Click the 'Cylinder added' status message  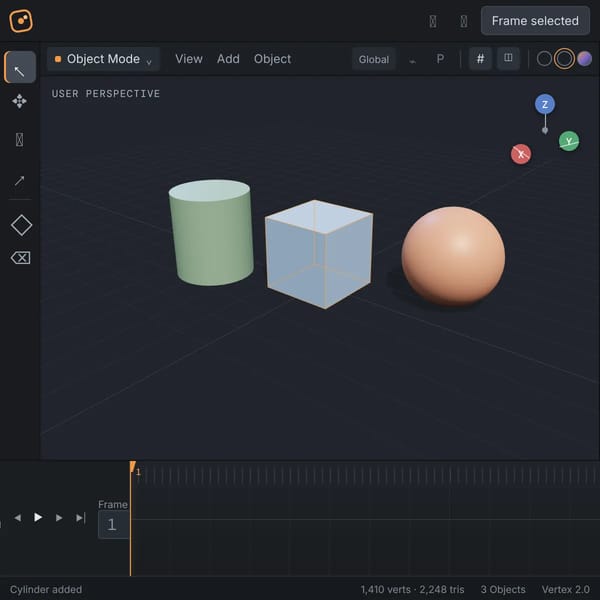(x=46, y=589)
